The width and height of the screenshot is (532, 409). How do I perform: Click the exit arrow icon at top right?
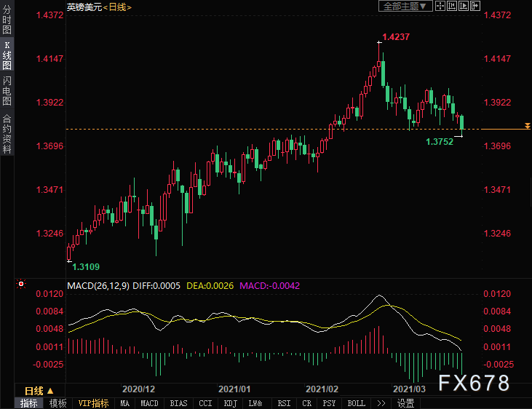477,7
